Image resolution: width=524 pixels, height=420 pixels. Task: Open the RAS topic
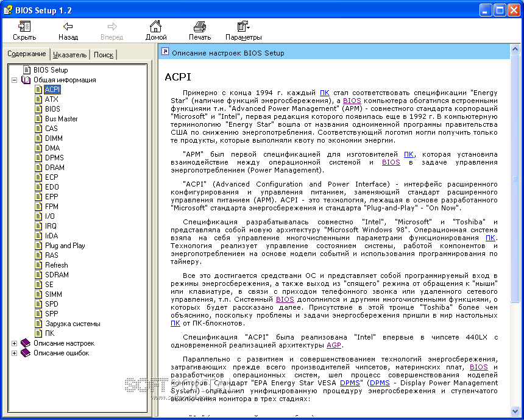(x=51, y=255)
